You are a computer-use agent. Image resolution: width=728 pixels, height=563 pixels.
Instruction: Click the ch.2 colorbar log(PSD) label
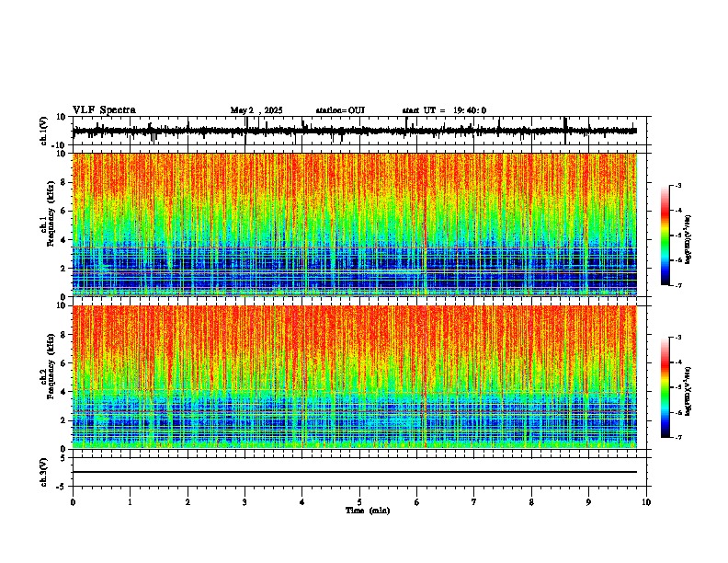pos(688,391)
